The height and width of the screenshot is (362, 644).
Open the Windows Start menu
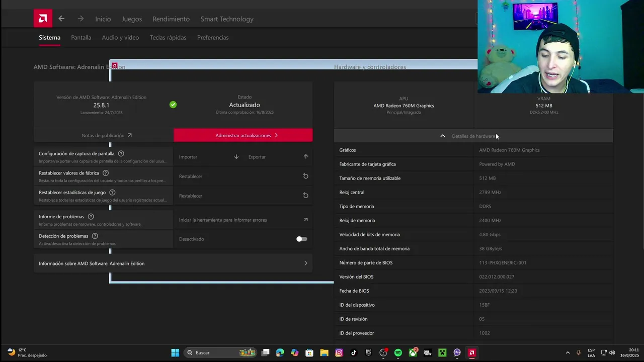175,352
